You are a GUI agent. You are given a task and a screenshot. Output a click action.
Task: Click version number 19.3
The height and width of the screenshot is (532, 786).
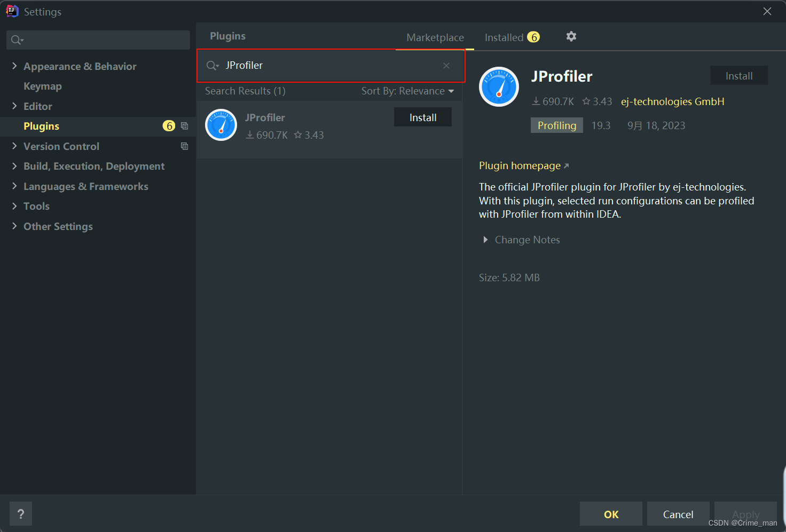coord(601,125)
